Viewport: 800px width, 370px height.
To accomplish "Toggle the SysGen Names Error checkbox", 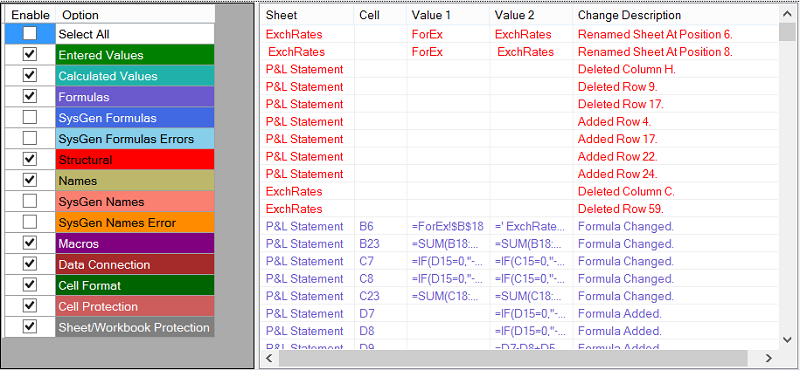I will point(30,222).
